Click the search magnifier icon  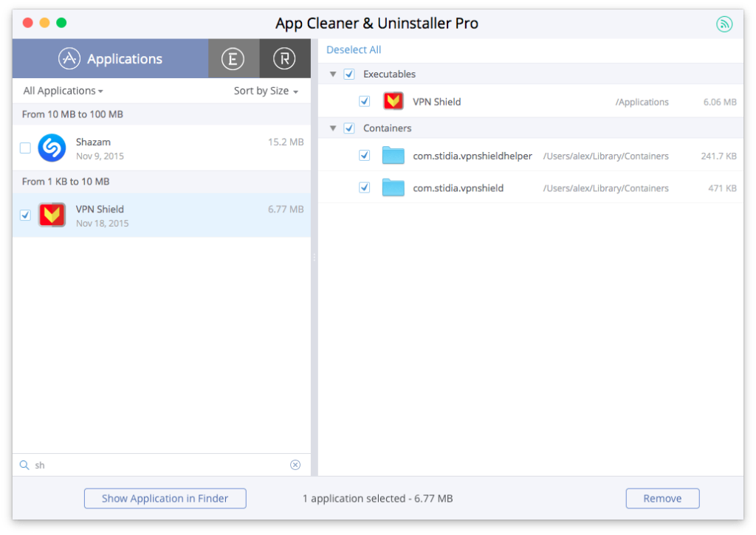24,465
